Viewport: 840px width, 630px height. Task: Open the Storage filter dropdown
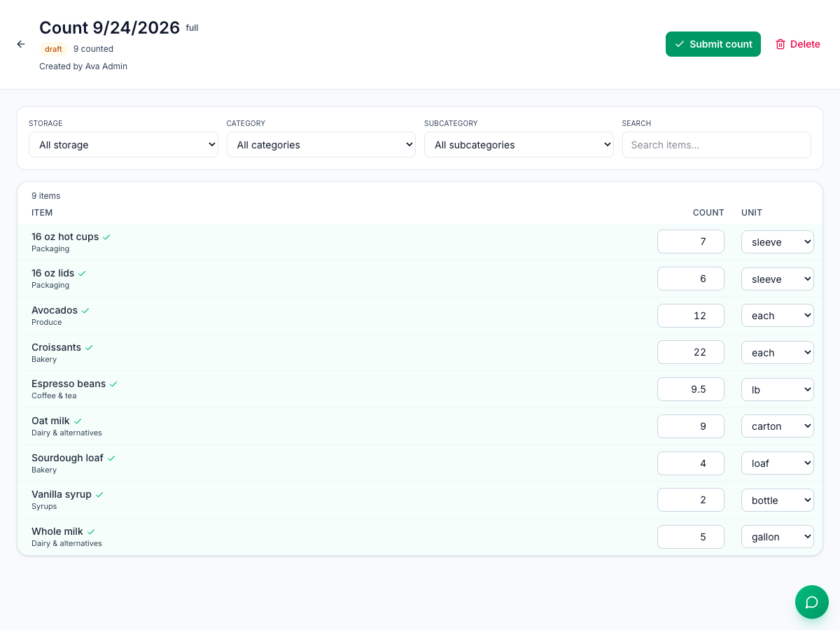[x=123, y=145]
